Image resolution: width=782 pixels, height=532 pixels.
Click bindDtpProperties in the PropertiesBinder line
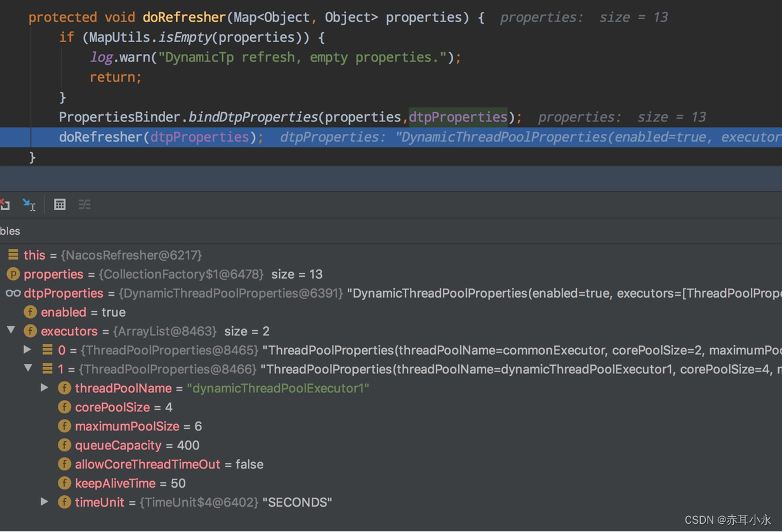click(253, 117)
